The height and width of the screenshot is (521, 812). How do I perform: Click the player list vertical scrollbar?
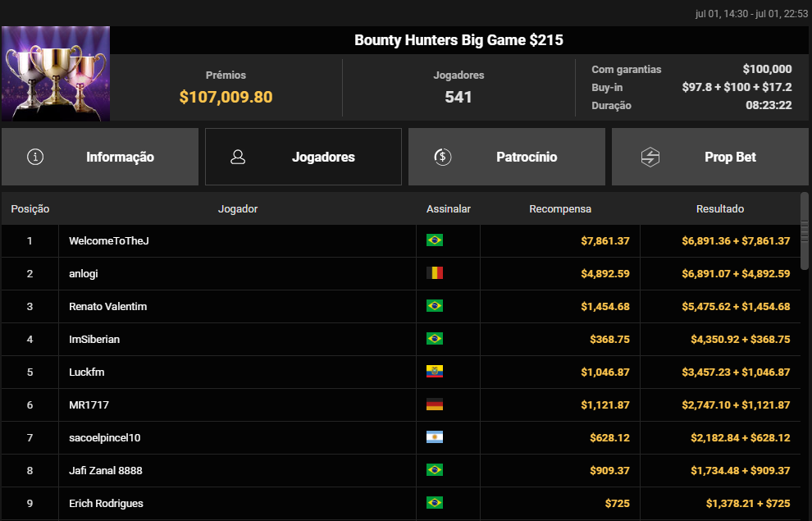805,231
